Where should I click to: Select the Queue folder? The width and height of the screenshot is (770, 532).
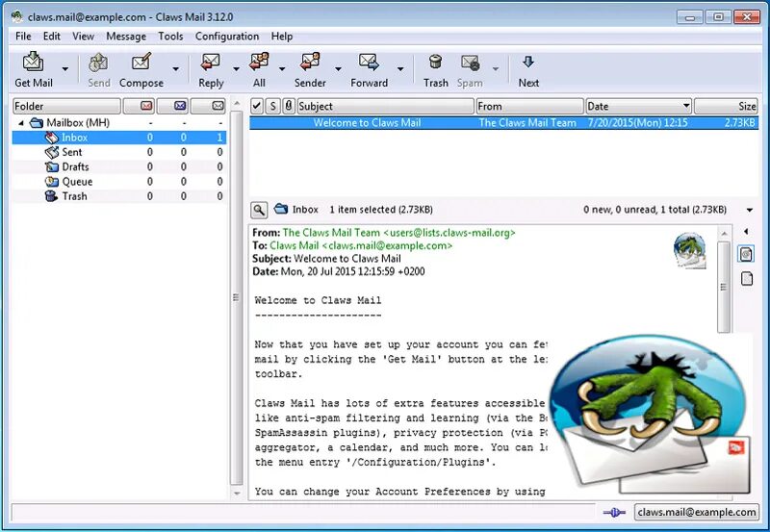(118, 182)
